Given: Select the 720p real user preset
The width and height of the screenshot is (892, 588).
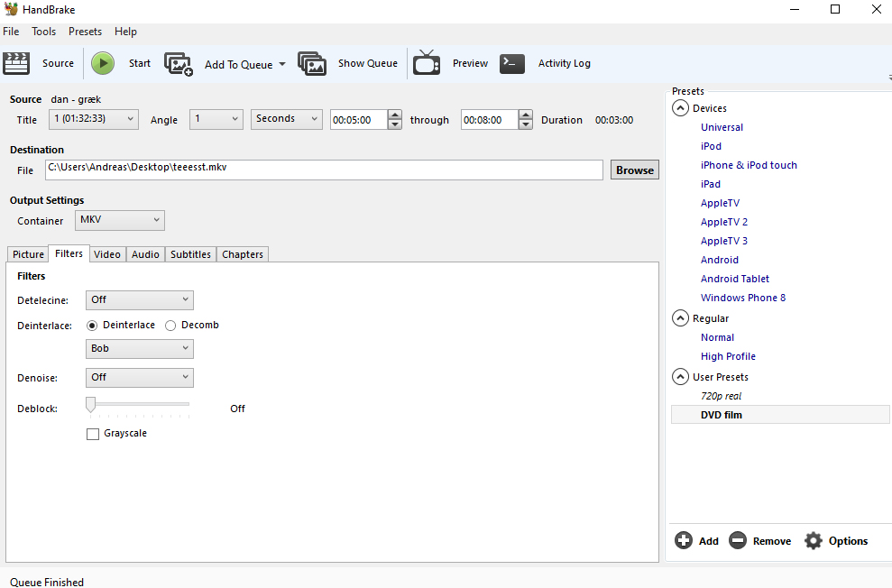Looking at the screenshot, I should (721, 397).
